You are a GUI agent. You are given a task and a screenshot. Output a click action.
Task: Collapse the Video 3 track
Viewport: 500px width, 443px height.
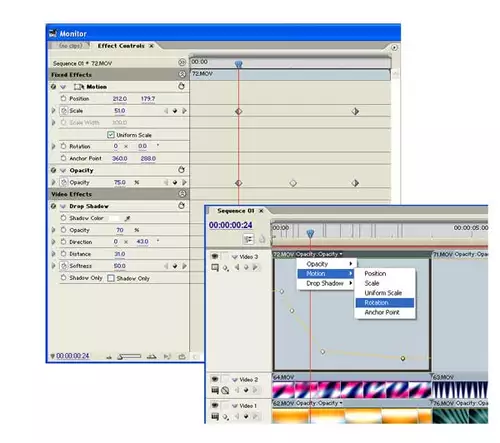[x=235, y=257]
